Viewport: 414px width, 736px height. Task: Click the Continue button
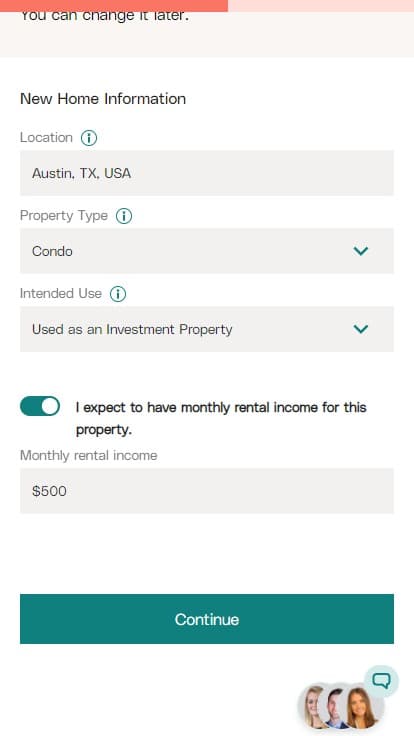pyautogui.click(x=207, y=619)
